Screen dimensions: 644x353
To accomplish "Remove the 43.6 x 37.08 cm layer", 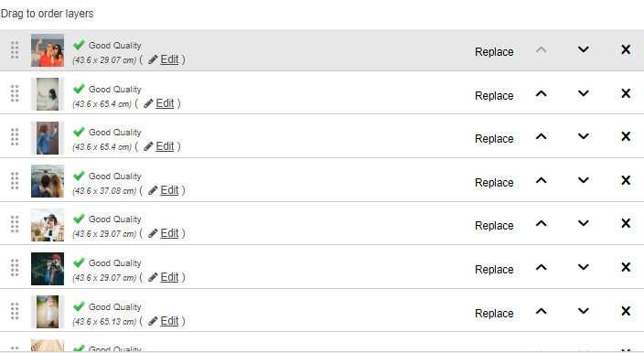I will pyautogui.click(x=626, y=180).
